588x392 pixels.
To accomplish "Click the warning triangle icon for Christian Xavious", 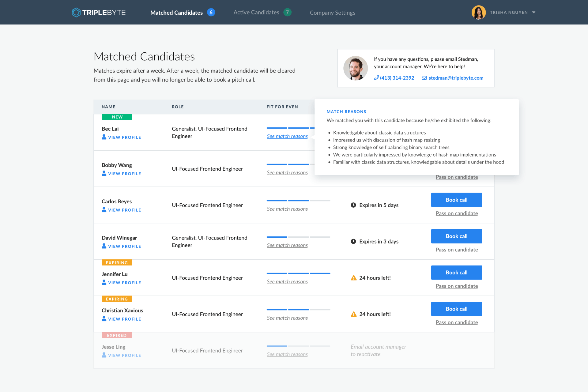I will [x=353, y=314].
